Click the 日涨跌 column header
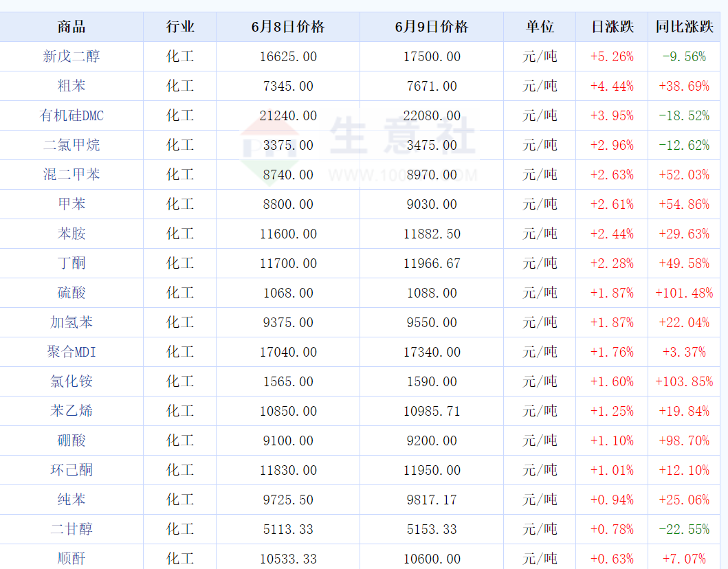 click(612, 27)
